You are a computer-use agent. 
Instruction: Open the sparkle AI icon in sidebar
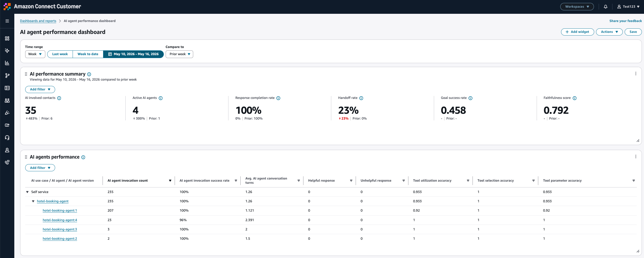tap(7, 51)
